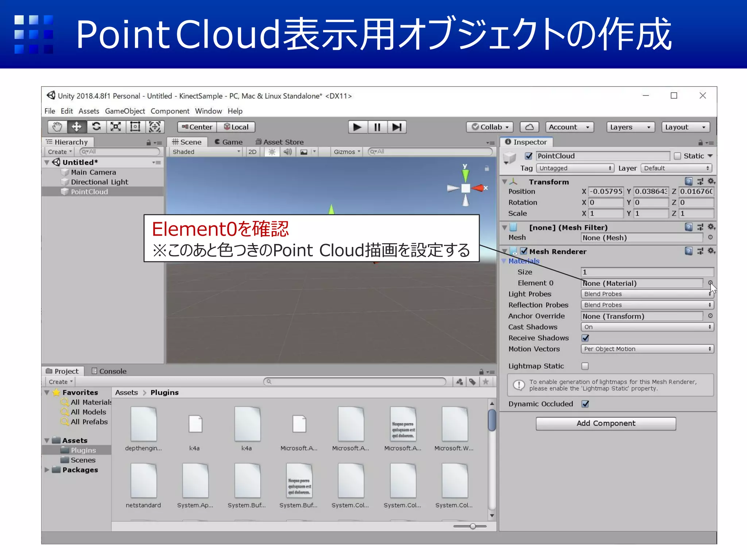Image resolution: width=747 pixels, height=560 pixels.
Task: Open Mesh Renderer preset icon
Action: (700, 251)
